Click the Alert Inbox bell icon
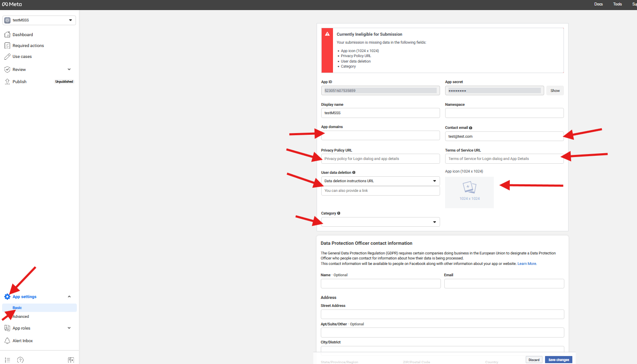Image resolution: width=637 pixels, height=364 pixels. point(7,340)
